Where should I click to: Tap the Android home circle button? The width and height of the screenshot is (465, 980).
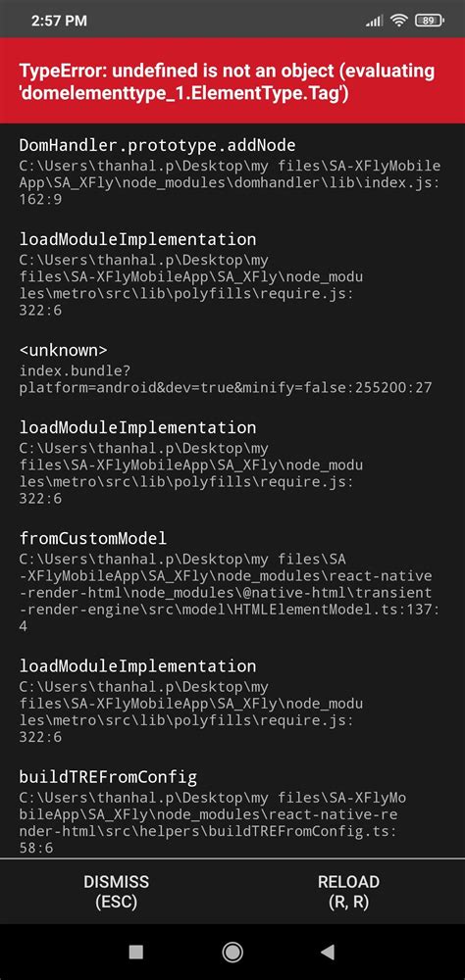click(232, 952)
